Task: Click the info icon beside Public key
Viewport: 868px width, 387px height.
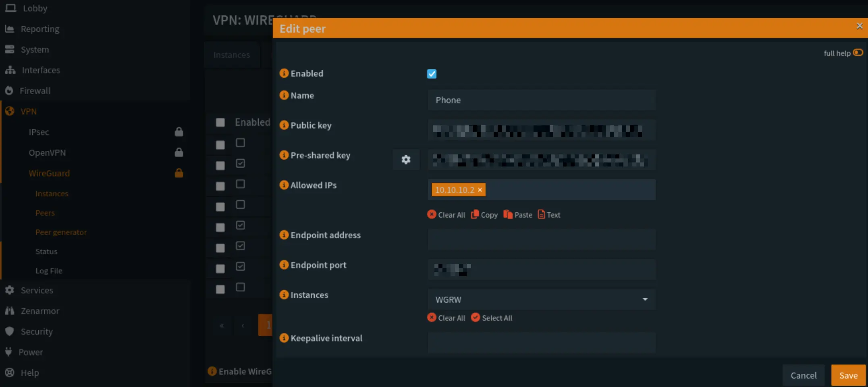Action: (284, 125)
